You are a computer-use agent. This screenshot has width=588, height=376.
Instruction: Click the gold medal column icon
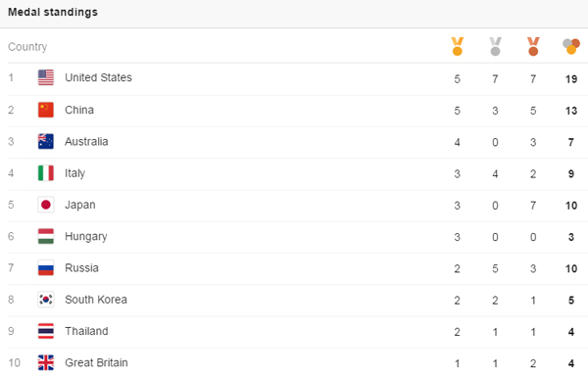[457, 46]
